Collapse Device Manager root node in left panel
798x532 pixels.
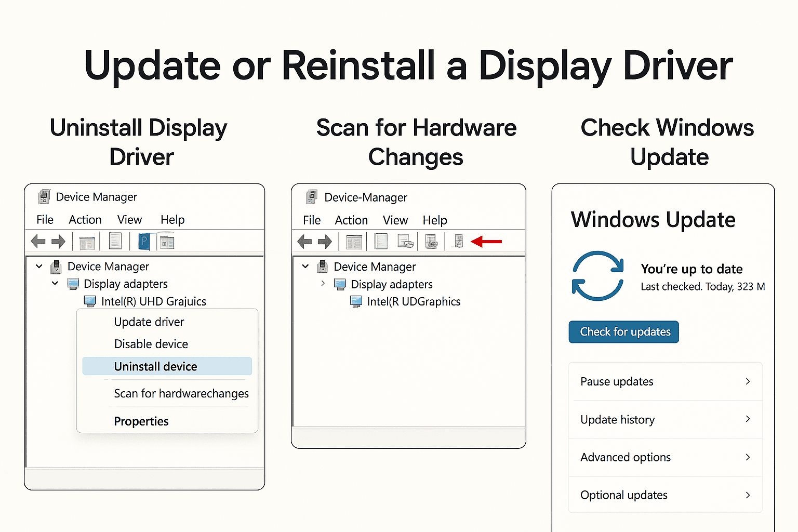coord(39,266)
